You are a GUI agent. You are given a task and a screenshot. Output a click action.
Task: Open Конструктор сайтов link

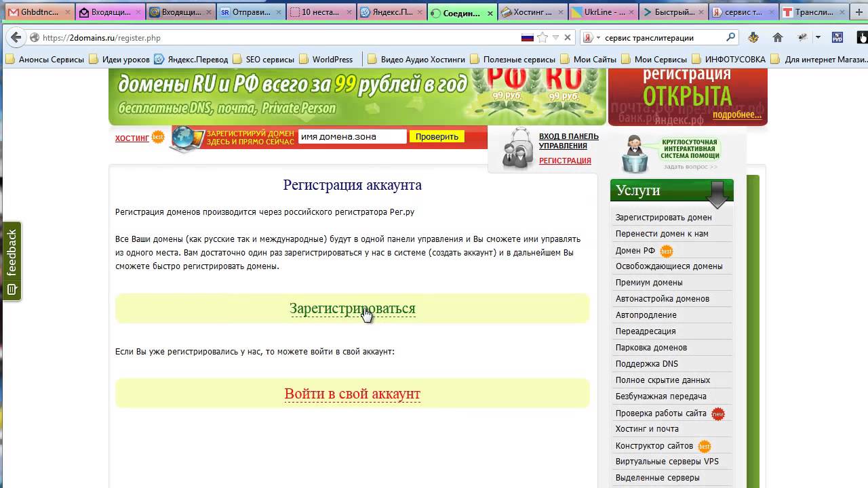[654, 446]
